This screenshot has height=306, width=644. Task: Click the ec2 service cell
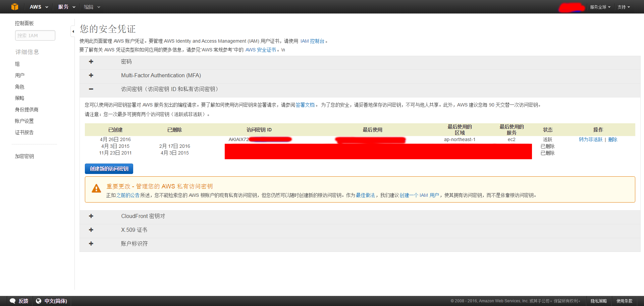click(x=512, y=139)
